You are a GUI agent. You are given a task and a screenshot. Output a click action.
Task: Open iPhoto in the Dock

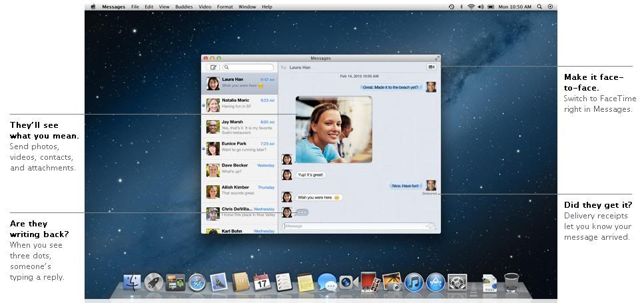(392, 282)
